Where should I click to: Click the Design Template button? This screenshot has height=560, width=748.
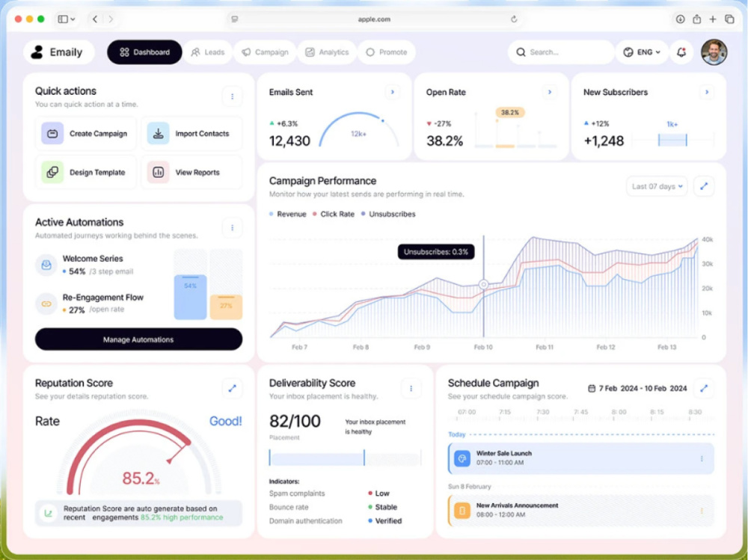86,172
